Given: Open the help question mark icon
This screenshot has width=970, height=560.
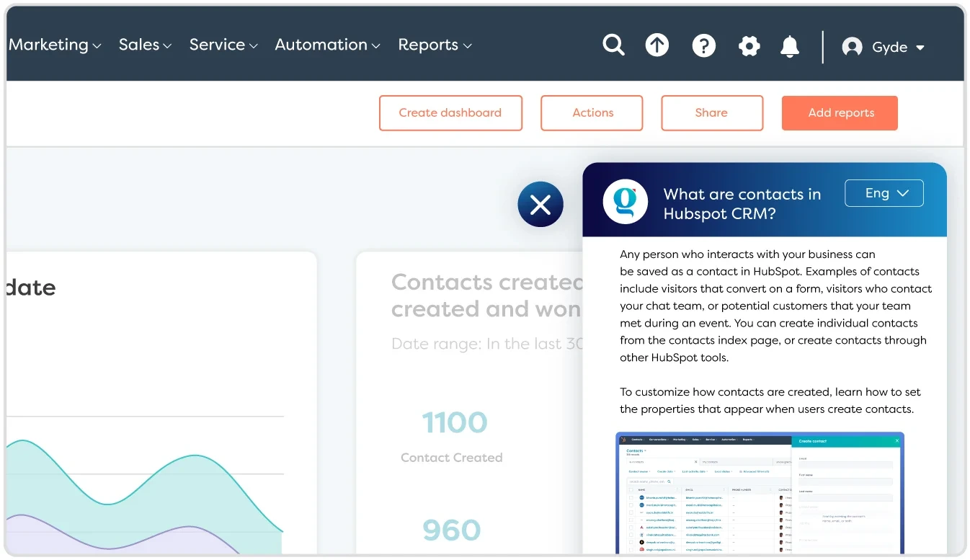Looking at the screenshot, I should click(x=704, y=45).
